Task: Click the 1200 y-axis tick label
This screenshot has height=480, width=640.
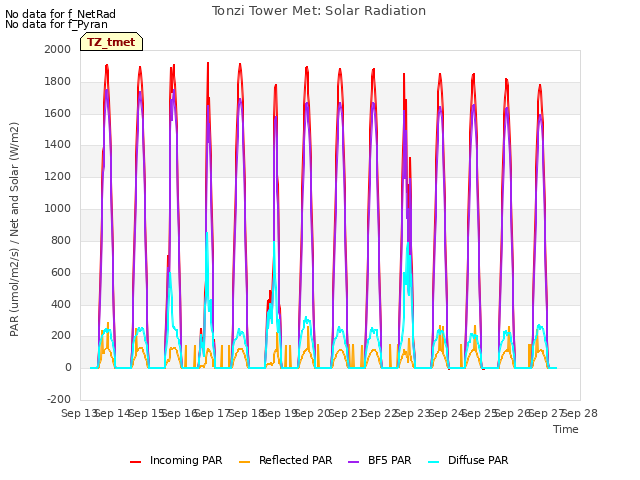Action: tap(58, 177)
